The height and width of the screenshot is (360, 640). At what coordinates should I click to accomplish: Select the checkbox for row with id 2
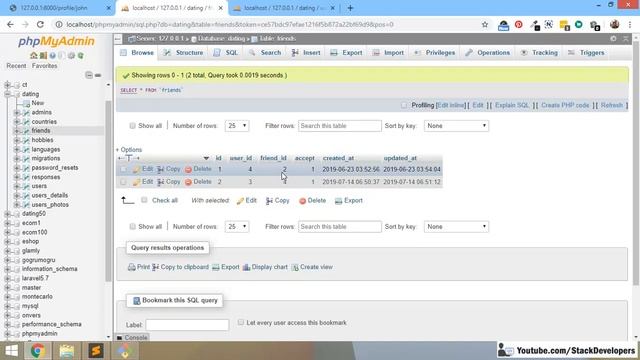[x=123, y=182]
